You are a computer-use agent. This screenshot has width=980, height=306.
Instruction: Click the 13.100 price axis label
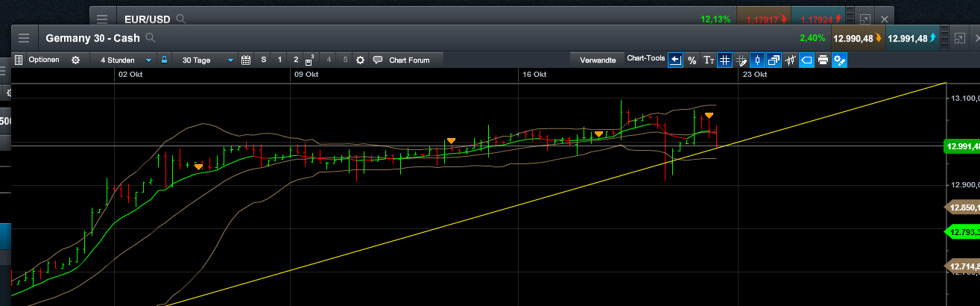click(964, 98)
